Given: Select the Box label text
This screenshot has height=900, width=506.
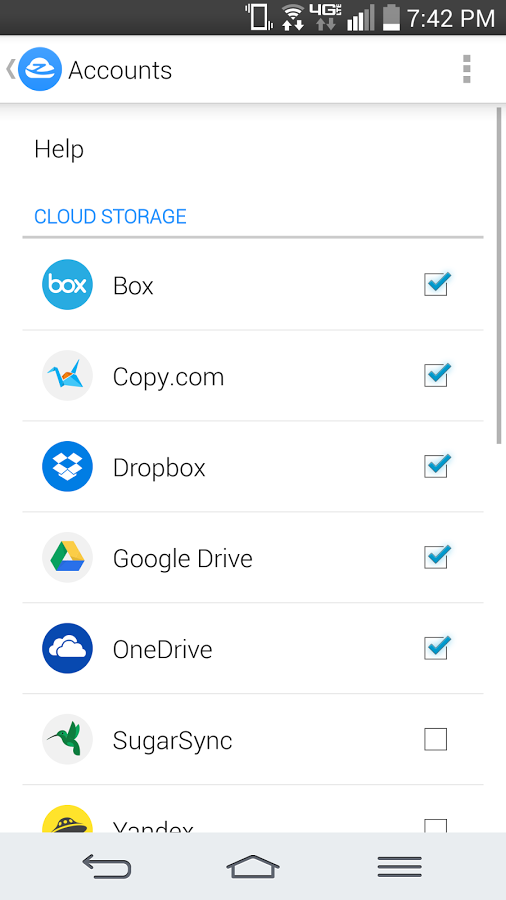Looking at the screenshot, I should (x=133, y=285).
